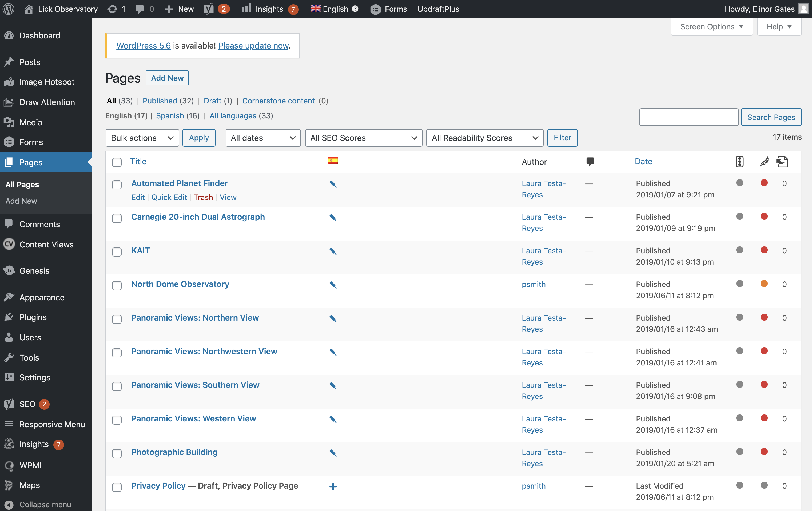The width and height of the screenshot is (812, 511).
Task: Select Panoramic Views: Northwestern View checkbox
Action: [x=117, y=353]
